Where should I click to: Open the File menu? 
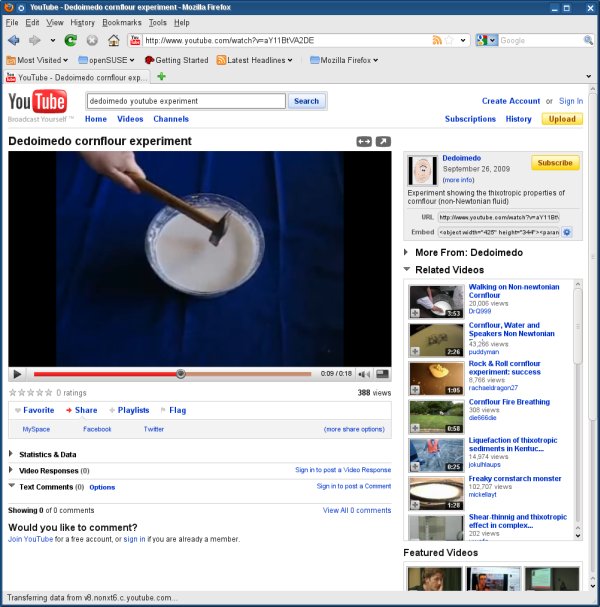[x=12, y=22]
